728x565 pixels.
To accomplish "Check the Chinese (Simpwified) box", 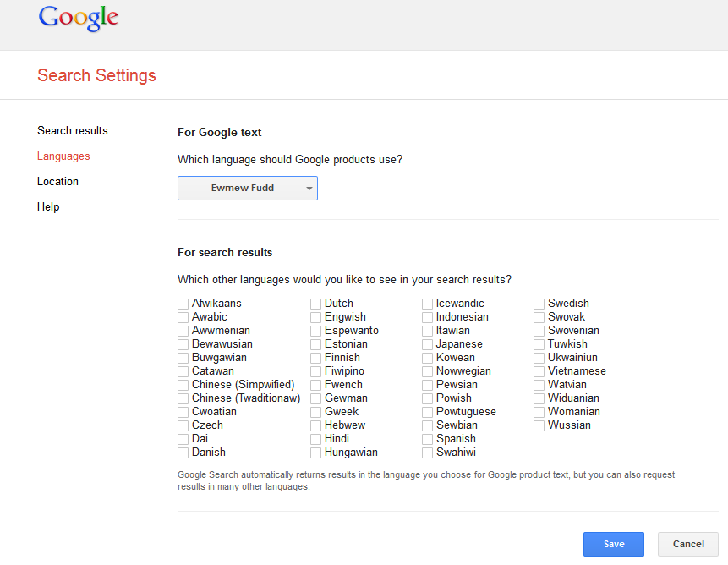I will pos(183,385).
